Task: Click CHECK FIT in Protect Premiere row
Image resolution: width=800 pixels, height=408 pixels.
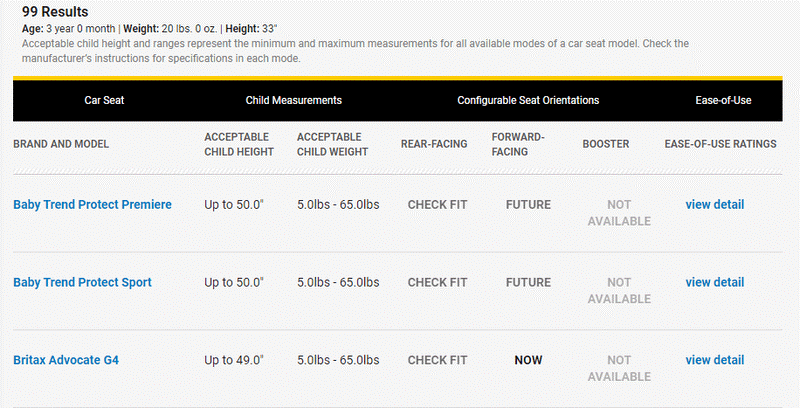Action: coord(437,205)
